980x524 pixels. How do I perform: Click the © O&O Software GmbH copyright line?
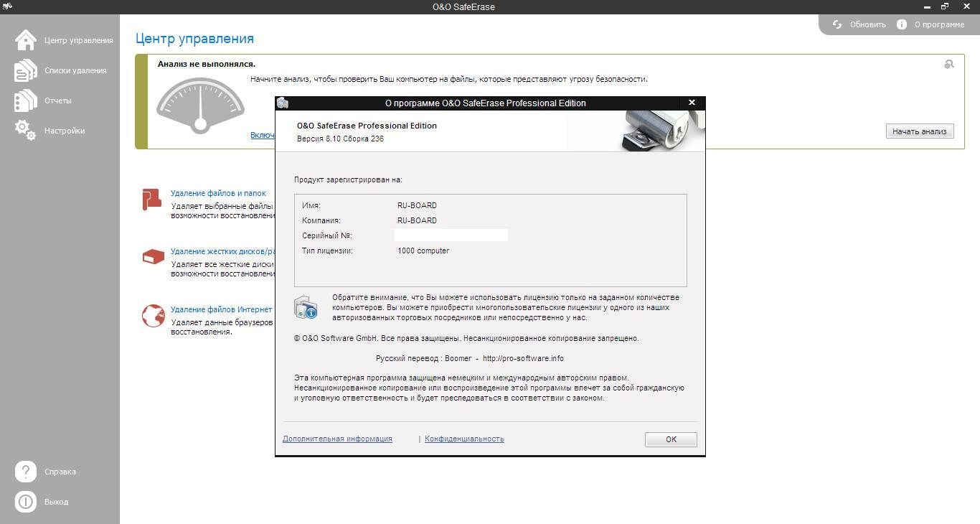(466, 338)
